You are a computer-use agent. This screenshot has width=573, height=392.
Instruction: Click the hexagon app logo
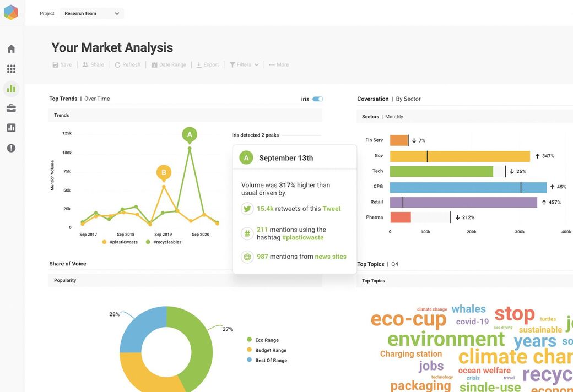(x=11, y=13)
